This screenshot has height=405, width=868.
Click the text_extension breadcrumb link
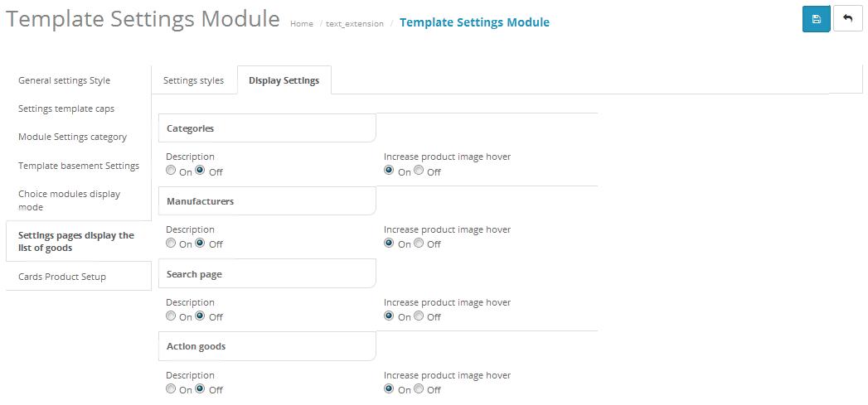[354, 24]
